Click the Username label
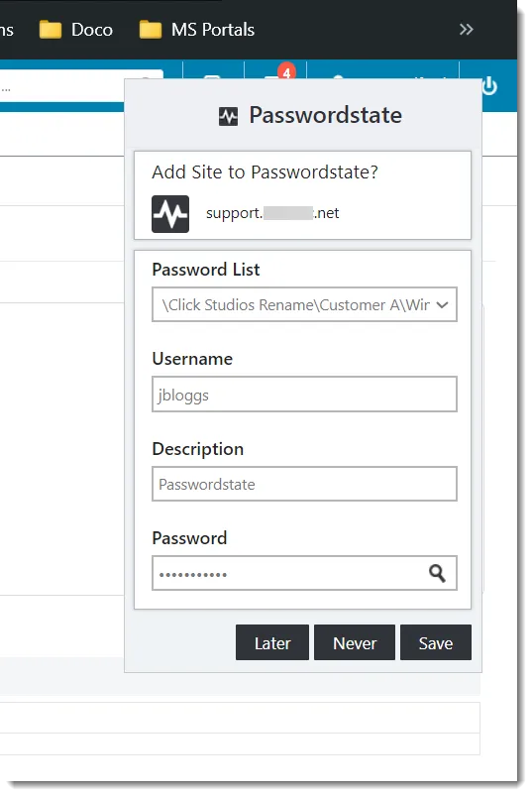The height and width of the screenshot is (796, 532). click(x=192, y=359)
